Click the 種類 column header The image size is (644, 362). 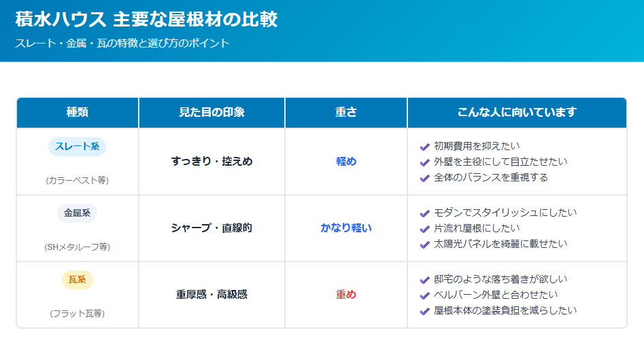pyautogui.click(x=78, y=112)
